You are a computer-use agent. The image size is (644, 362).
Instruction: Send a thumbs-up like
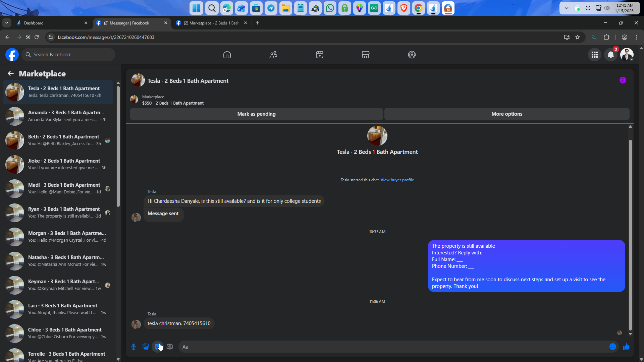626,347
